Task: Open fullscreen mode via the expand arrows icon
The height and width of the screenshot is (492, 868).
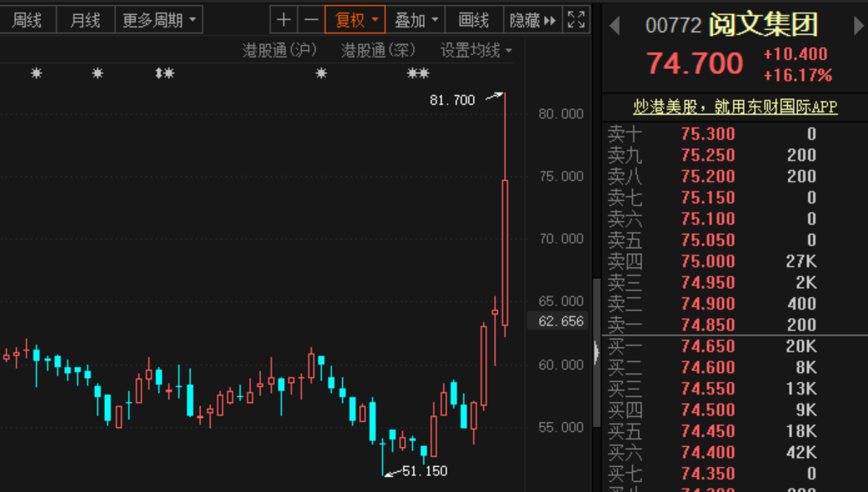Action: (576, 19)
